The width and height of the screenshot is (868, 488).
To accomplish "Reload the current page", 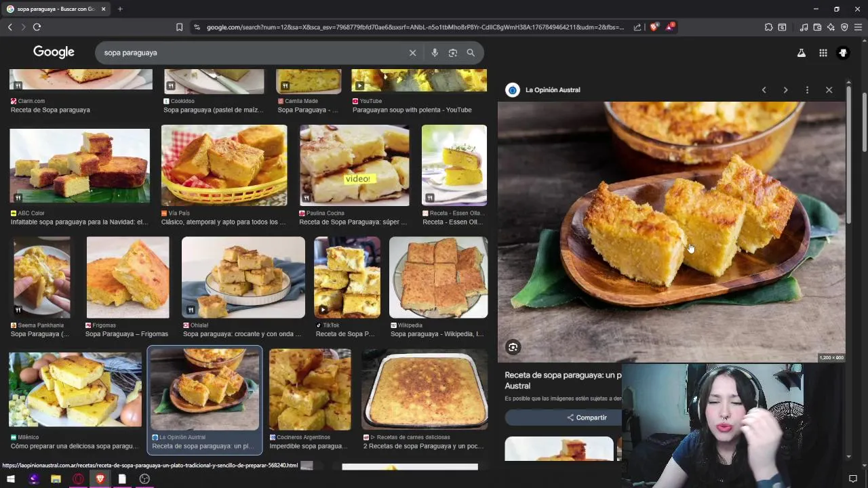I will click(37, 27).
